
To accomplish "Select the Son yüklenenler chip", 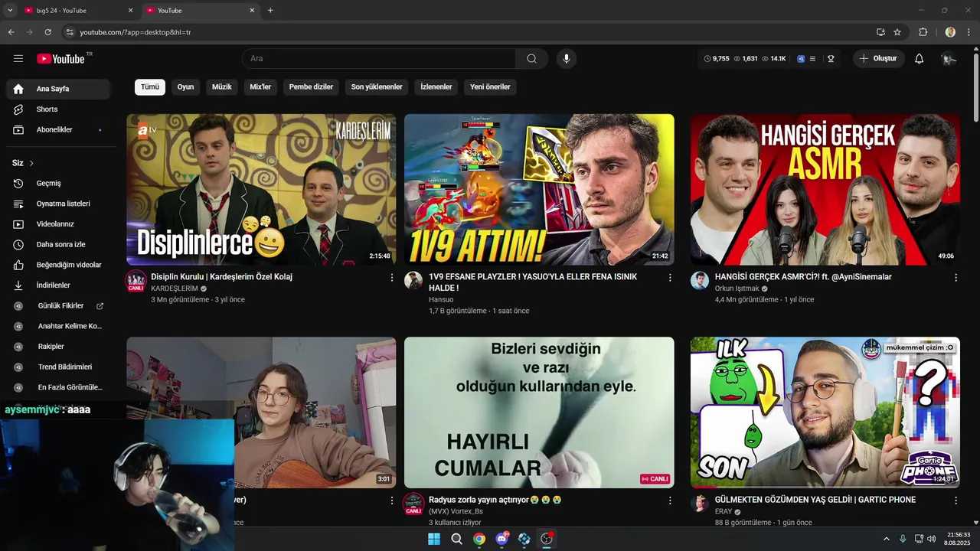I will [x=377, y=87].
